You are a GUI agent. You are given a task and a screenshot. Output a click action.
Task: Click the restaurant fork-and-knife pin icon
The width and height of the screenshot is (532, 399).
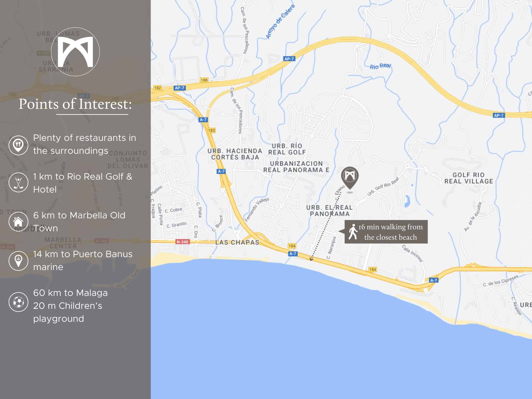(x=18, y=145)
